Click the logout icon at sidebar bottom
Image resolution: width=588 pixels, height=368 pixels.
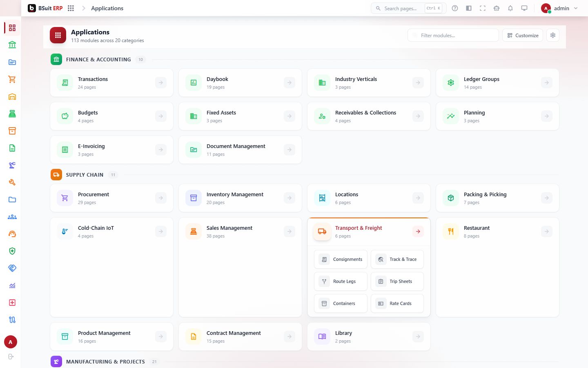click(11, 357)
